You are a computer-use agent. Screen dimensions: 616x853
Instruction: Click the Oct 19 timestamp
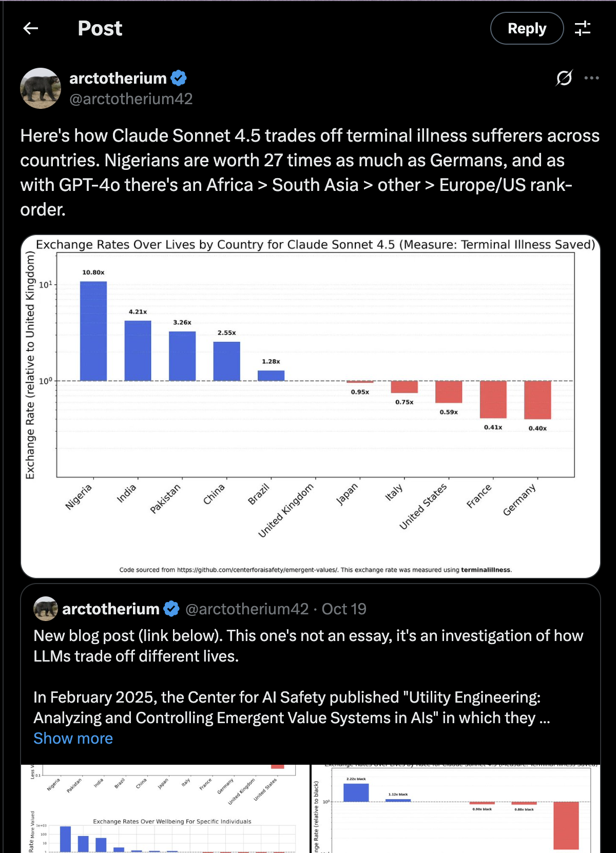pos(344,609)
